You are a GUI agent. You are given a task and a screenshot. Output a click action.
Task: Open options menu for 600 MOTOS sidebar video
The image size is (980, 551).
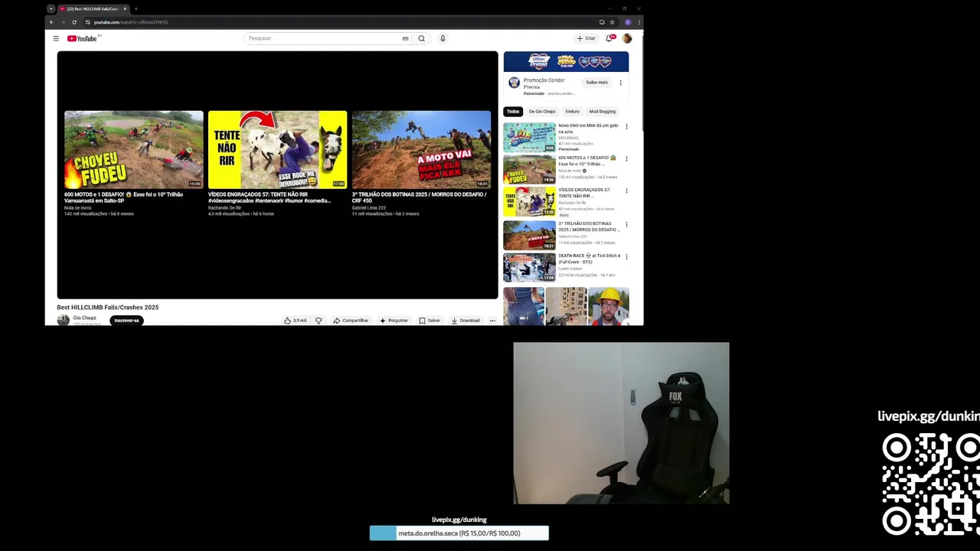(626, 159)
